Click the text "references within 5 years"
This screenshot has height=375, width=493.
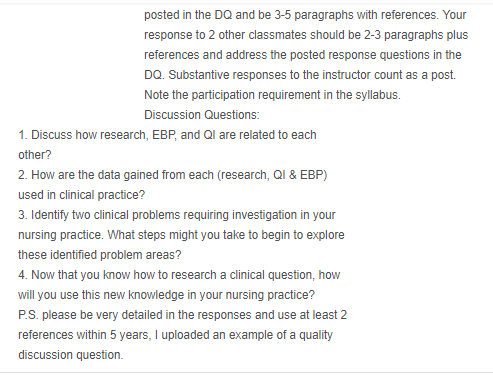click(83, 335)
